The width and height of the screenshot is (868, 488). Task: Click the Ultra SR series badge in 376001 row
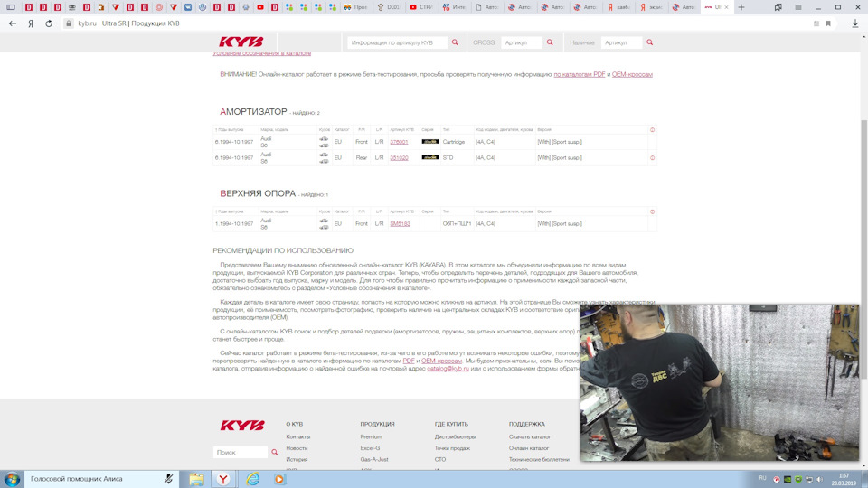pyautogui.click(x=430, y=142)
